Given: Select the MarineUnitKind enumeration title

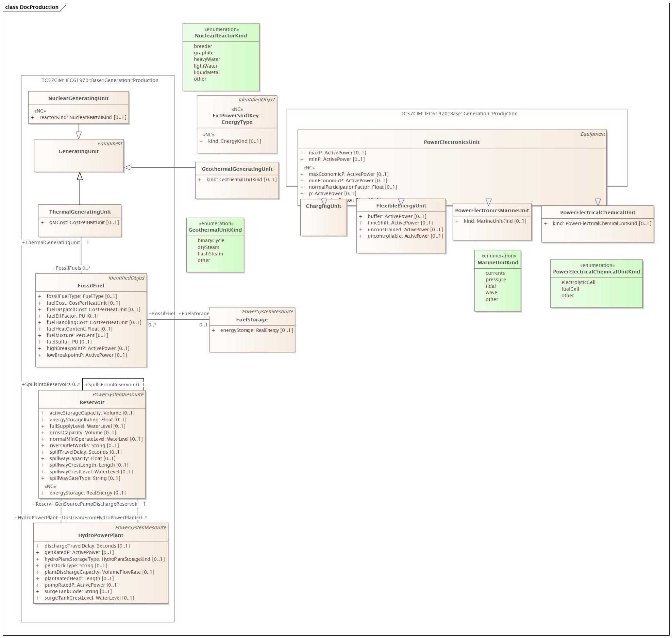Looking at the screenshot, I should pyautogui.click(x=498, y=263).
